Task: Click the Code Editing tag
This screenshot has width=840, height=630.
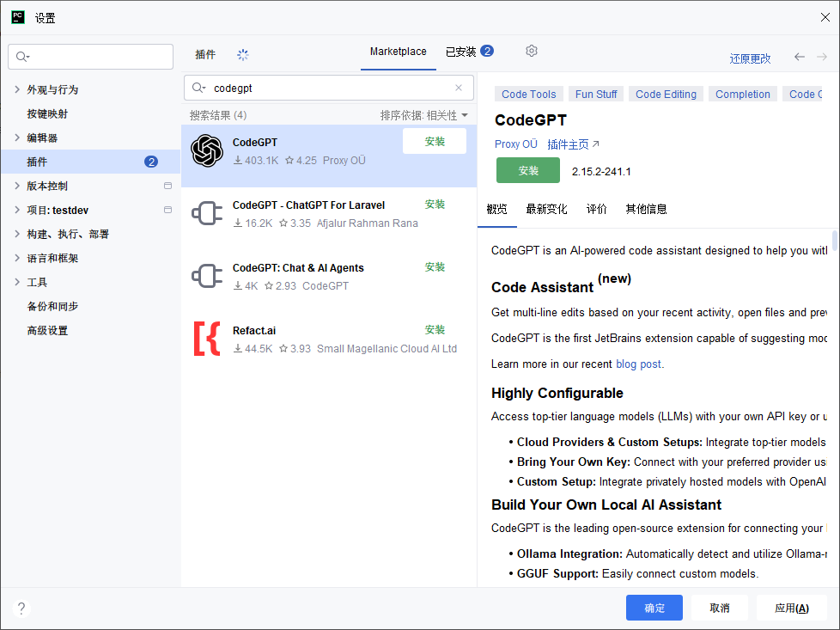Action: tap(666, 95)
